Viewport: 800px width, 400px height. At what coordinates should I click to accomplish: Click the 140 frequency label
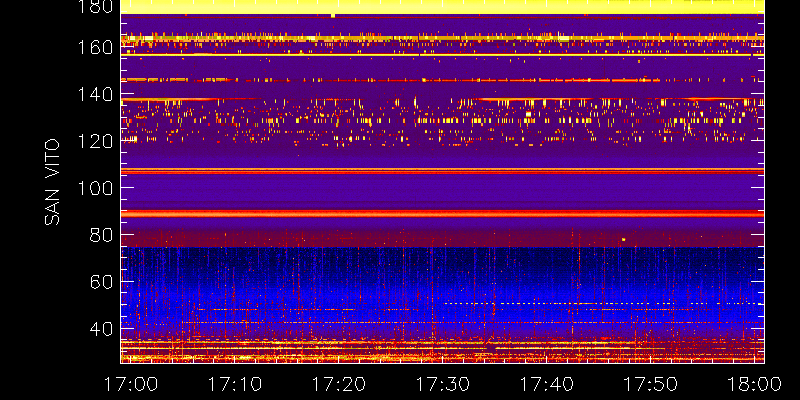(x=95, y=94)
